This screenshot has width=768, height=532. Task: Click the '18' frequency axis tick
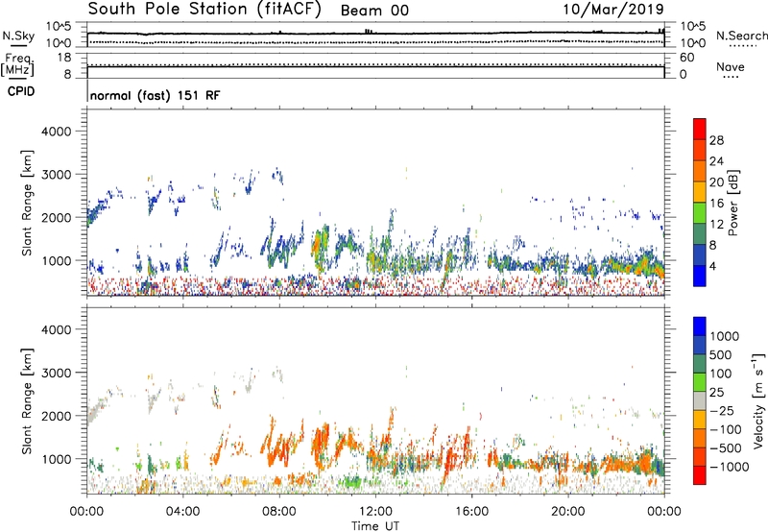click(x=64, y=58)
